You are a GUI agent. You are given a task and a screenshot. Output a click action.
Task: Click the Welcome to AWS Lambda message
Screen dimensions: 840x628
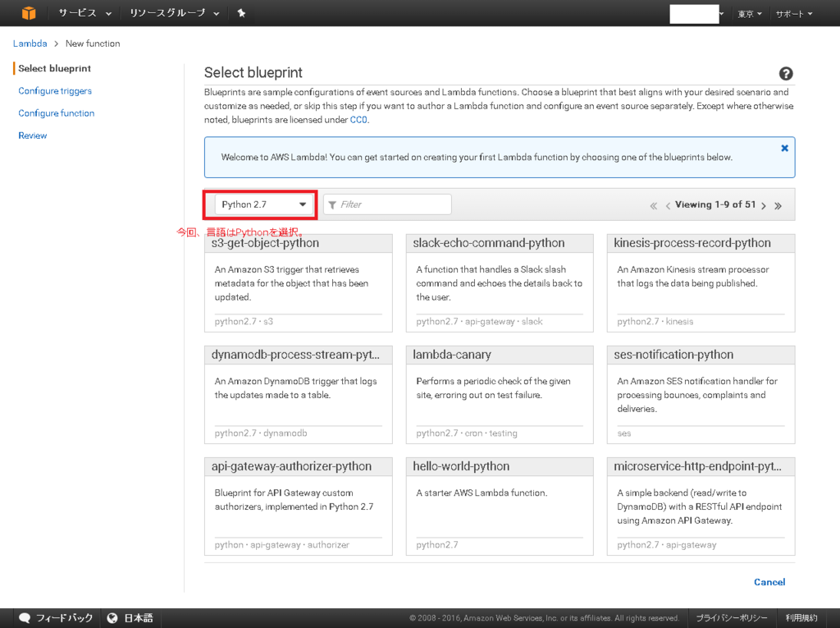pyautogui.click(x=477, y=157)
